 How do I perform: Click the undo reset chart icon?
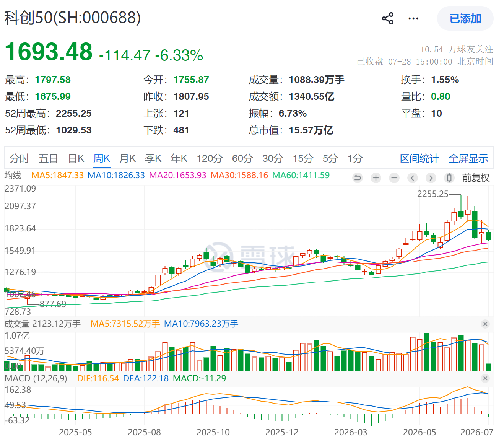coord(358,178)
